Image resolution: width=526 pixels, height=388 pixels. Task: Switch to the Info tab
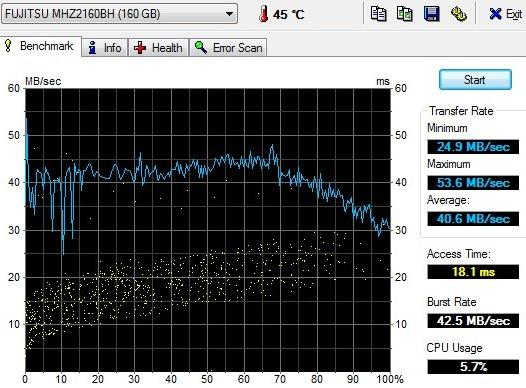(x=105, y=48)
